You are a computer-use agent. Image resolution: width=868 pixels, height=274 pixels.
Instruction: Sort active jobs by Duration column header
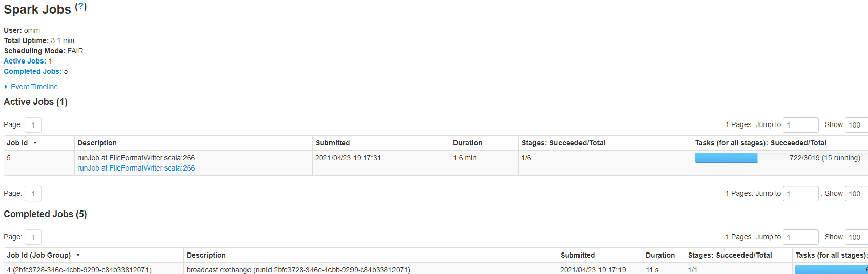(467, 143)
